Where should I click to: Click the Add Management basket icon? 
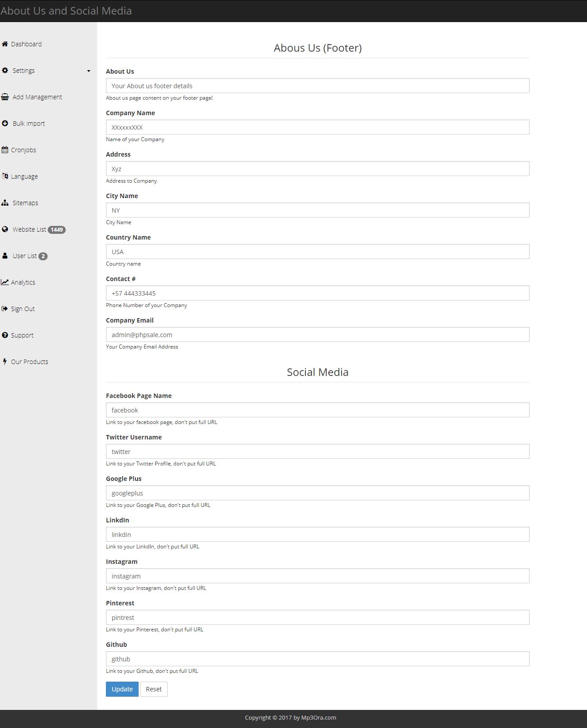click(x=5, y=97)
